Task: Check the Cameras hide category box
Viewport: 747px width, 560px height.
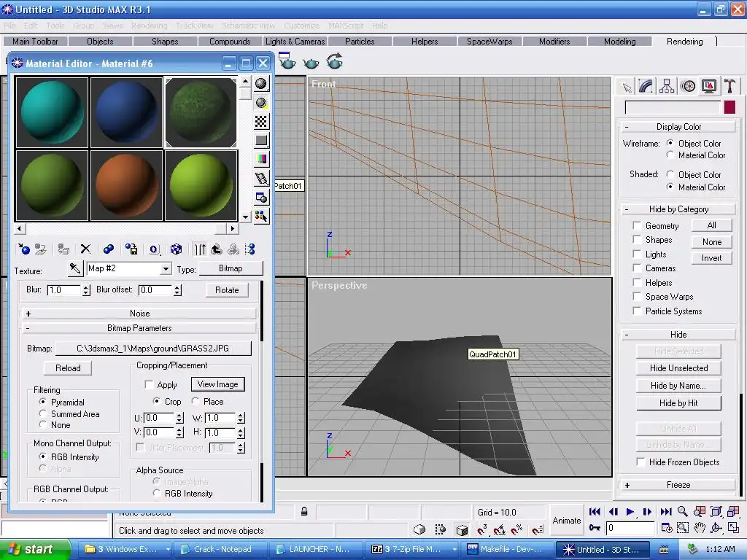Action: coord(636,268)
